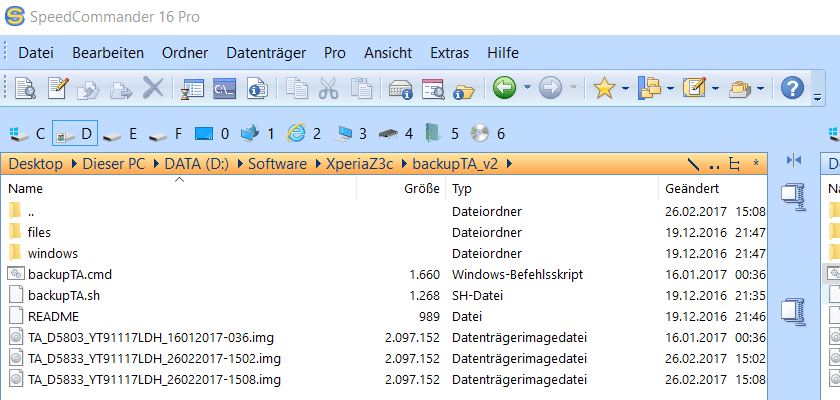Open the command prompt icon
This screenshot has width=840, height=400.
pyautogui.click(x=224, y=88)
